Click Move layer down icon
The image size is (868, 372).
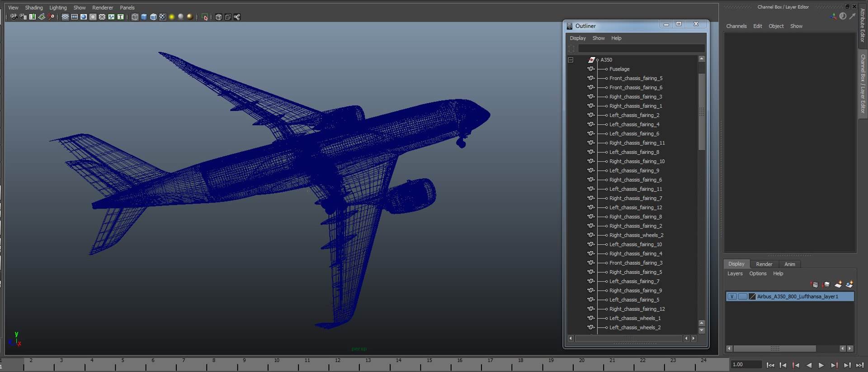tap(826, 285)
